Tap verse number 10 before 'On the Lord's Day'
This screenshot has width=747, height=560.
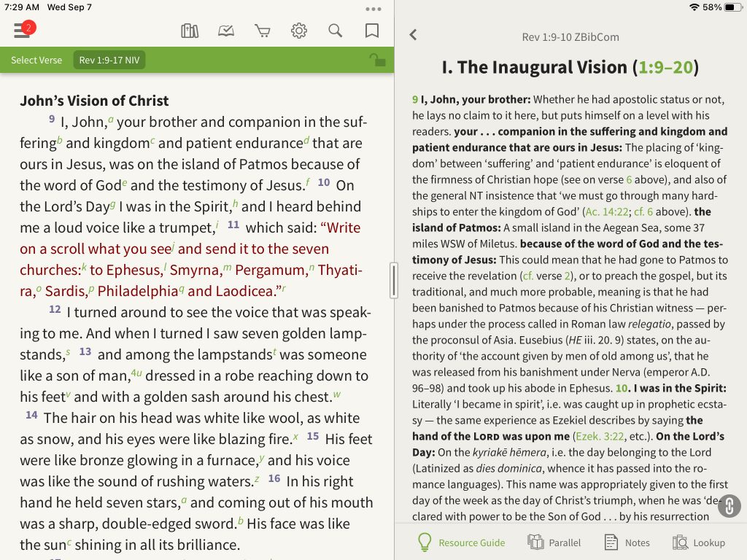[324, 182]
